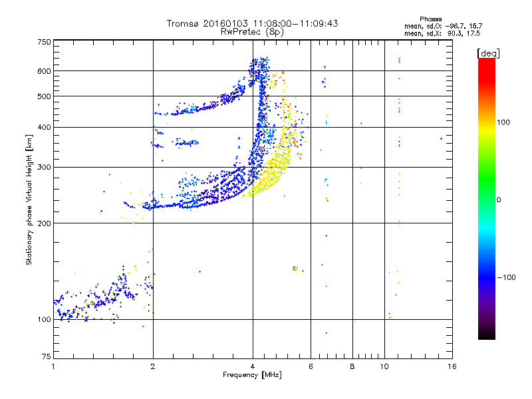Click the x-axis tick label '16'
Image resolution: width=532 pixels, height=399 pixels.
click(x=452, y=366)
